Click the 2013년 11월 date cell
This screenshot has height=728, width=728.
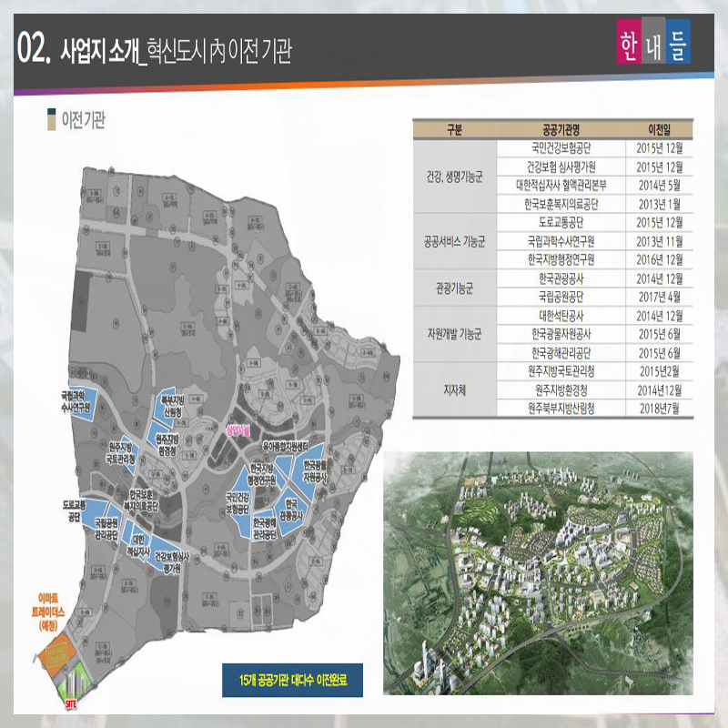(x=659, y=241)
